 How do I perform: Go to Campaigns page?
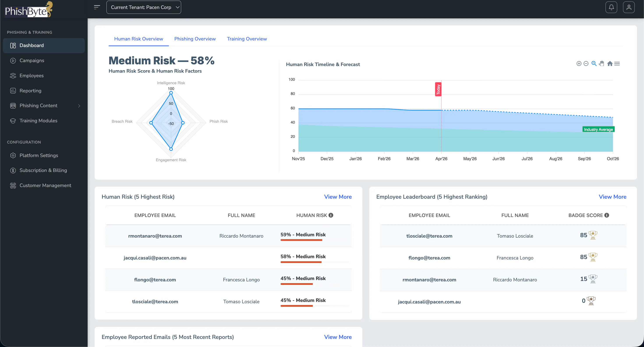click(44, 61)
